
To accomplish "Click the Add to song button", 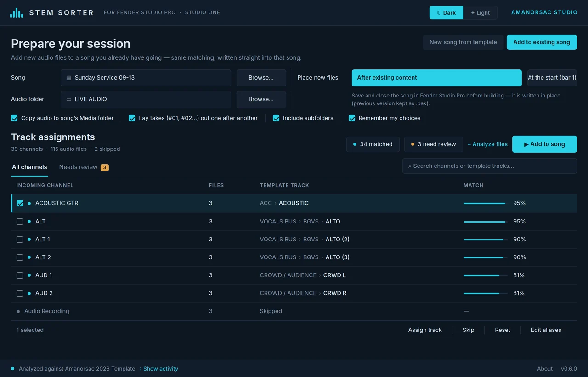I will (x=544, y=144).
